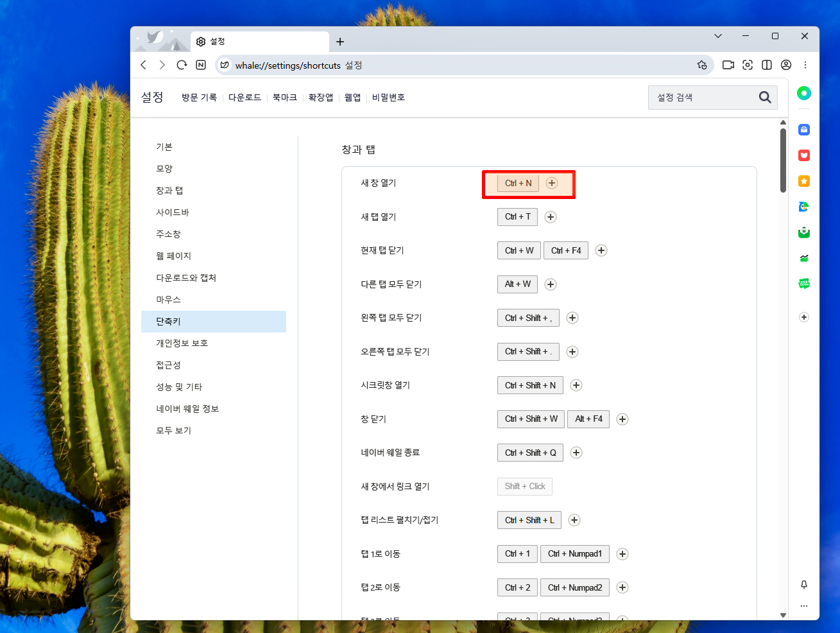Open 웨일 앱 in top menu

[352, 98]
